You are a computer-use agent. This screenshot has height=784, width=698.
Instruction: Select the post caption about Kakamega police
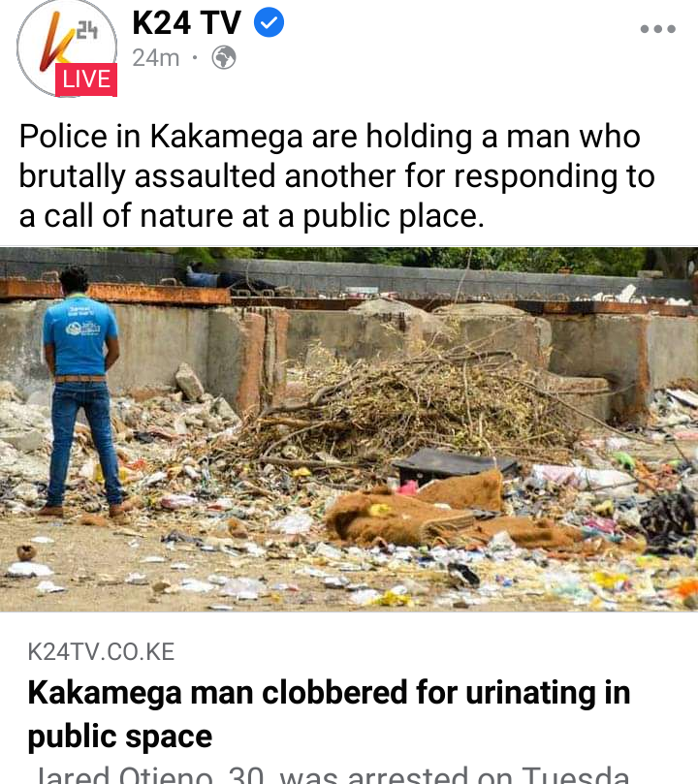(337, 176)
